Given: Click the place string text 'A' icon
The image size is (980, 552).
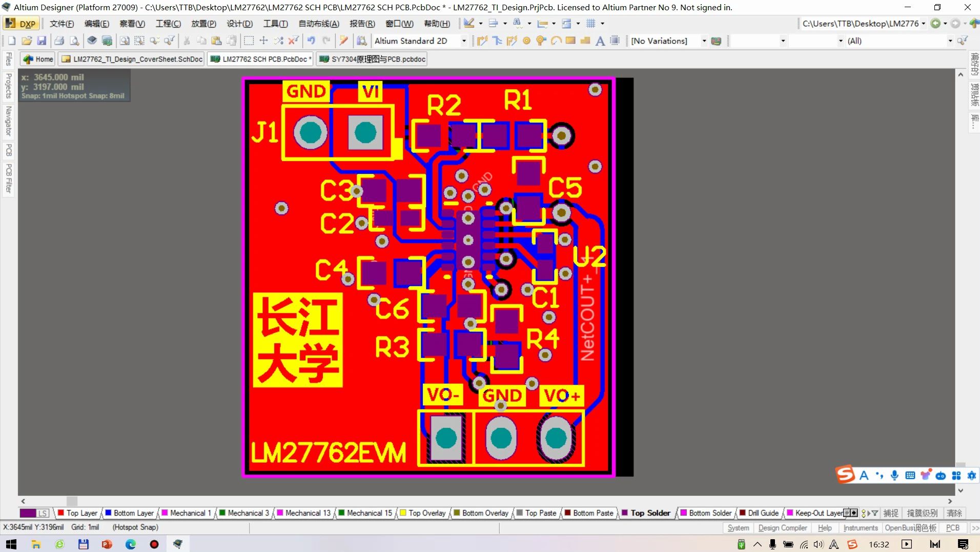Looking at the screenshot, I should point(600,41).
